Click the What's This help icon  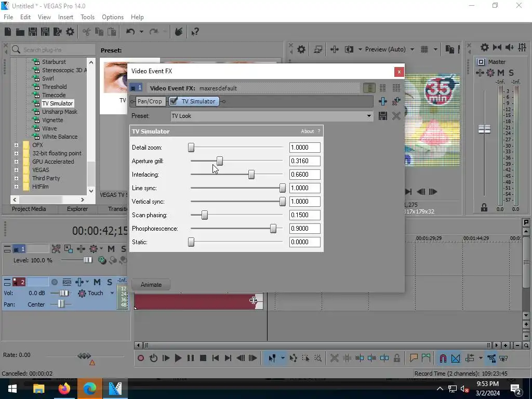[x=195, y=32]
